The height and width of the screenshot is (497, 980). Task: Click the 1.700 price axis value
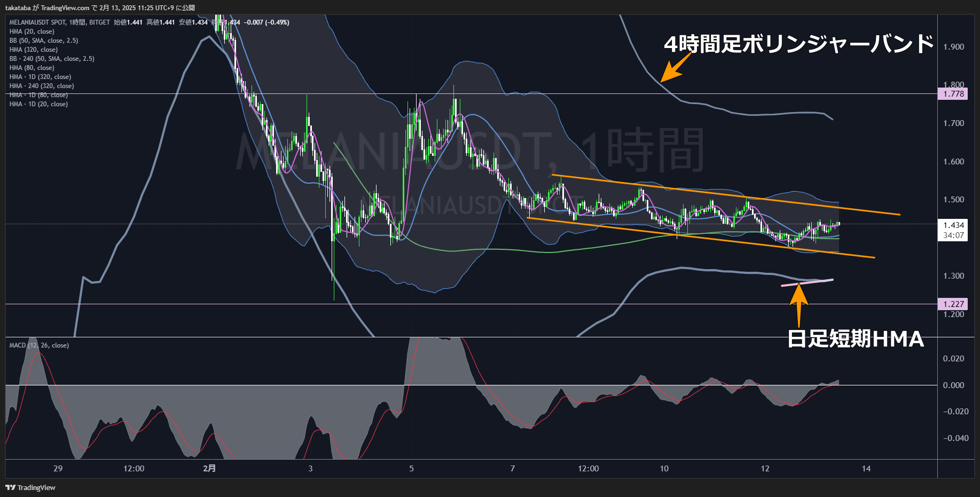(953, 123)
